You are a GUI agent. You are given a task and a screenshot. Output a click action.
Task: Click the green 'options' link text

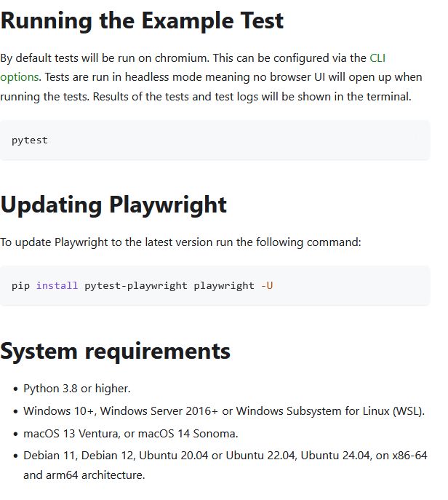(19, 77)
